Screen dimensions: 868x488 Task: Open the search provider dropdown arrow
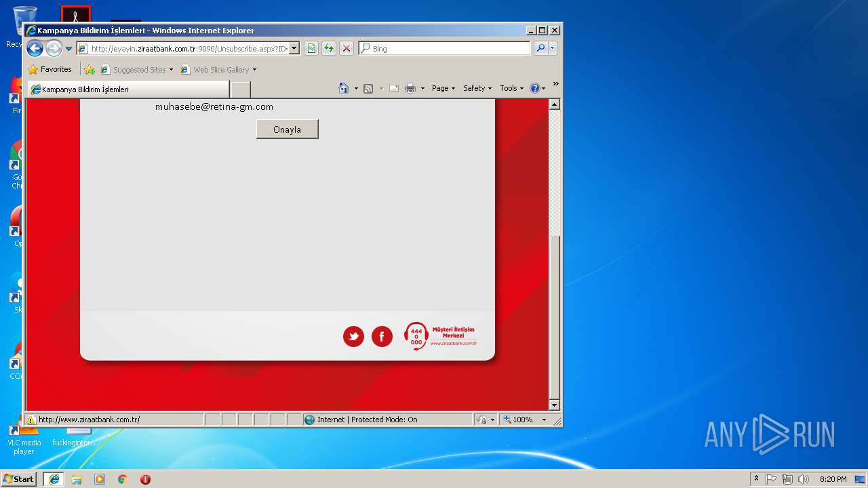click(x=553, y=48)
